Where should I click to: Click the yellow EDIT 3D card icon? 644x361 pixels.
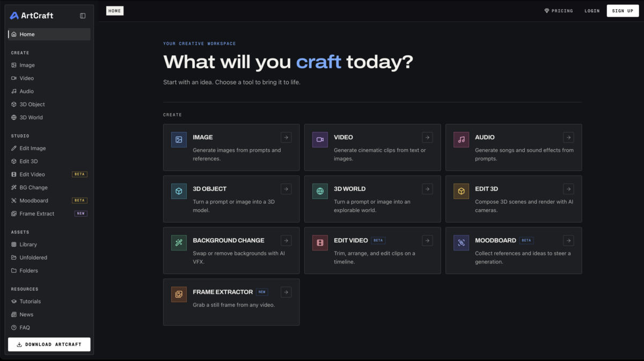click(x=462, y=191)
